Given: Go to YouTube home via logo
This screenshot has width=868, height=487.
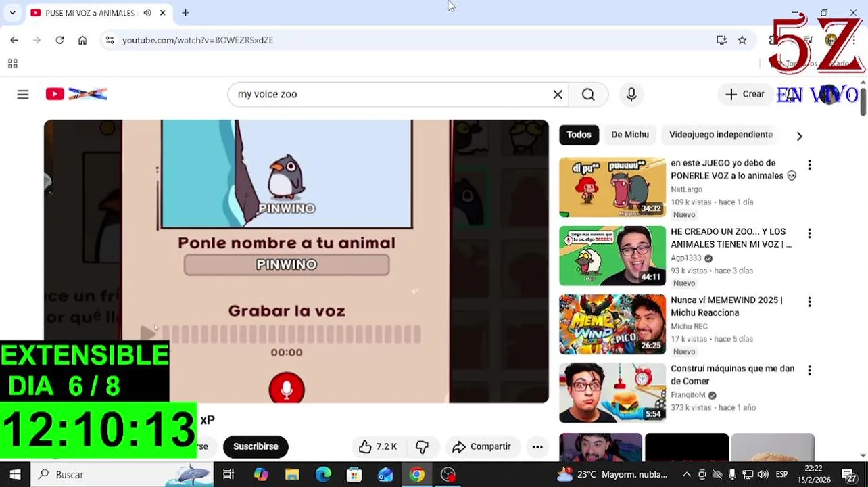Looking at the screenshot, I should pyautogui.click(x=76, y=94).
